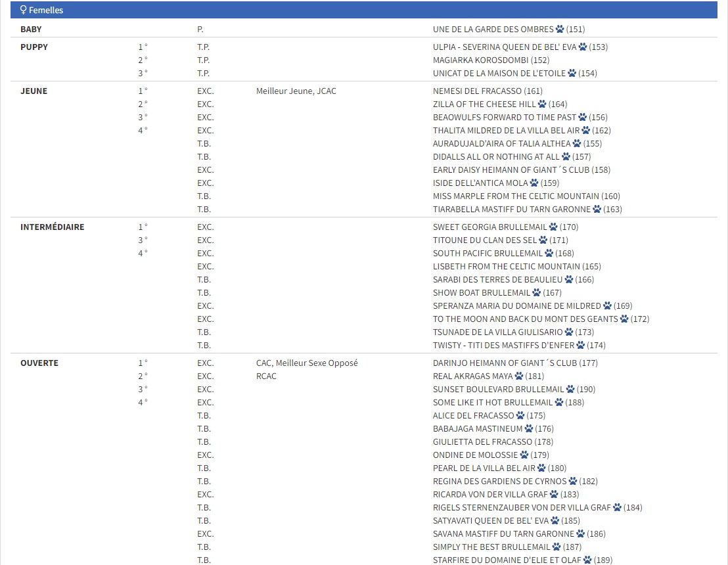Click paw icon next to RIGELS STERNENZAUBER VON DER VILLA GRAF
The width and height of the screenshot is (728, 565).
[618, 508]
